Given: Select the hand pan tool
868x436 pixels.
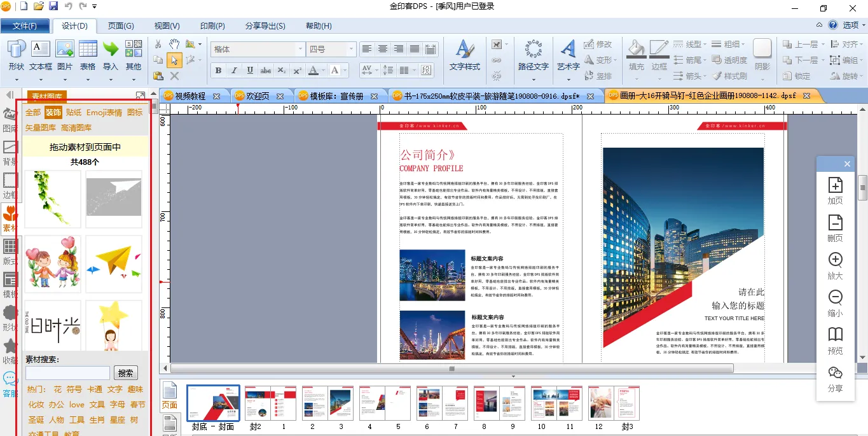Looking at the screenshot, I should (x=174, y=44).
